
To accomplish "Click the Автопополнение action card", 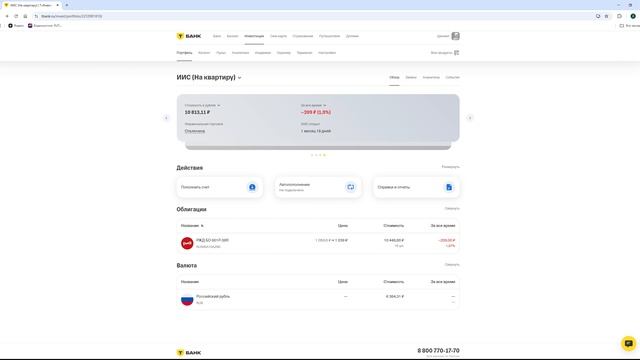I will (x=318, y=187).
